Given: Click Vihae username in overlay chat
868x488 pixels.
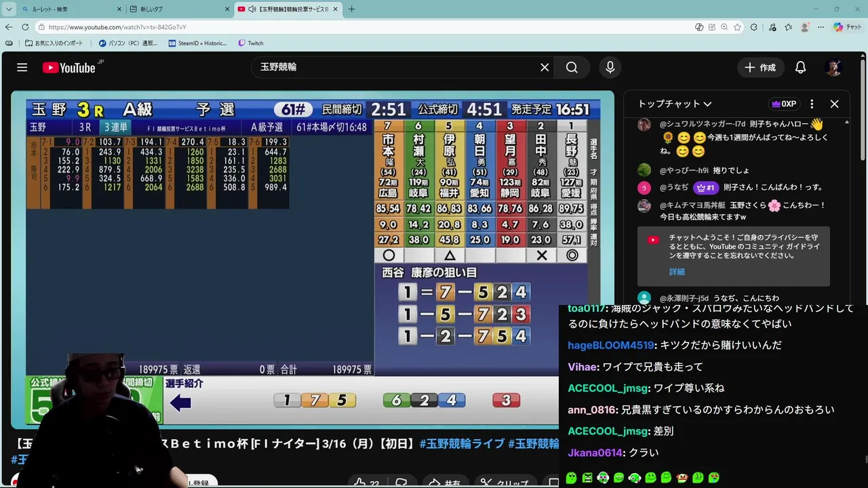Looking at the screenshot, I should coord(583,367).
